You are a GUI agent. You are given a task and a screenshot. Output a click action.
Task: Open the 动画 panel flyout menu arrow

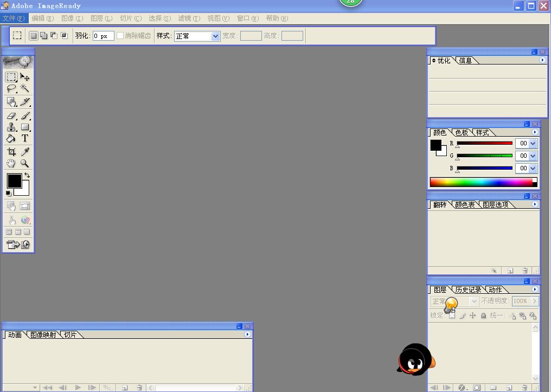tap(247, 334)
